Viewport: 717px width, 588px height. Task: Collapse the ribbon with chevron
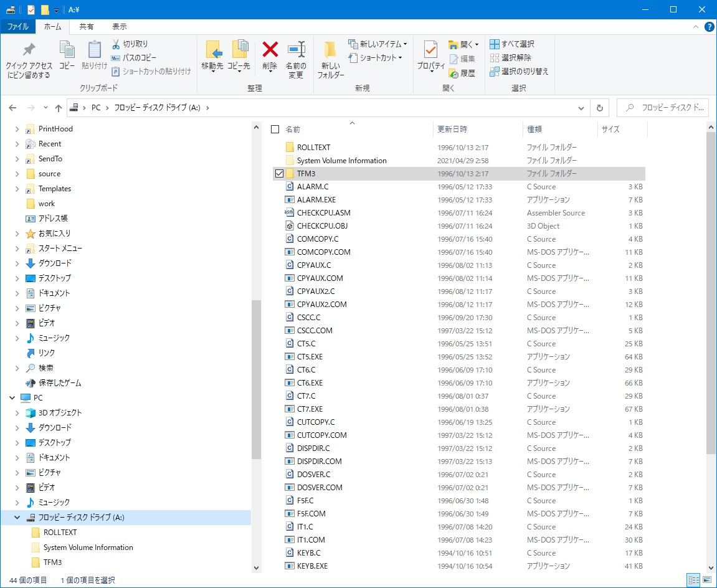[695, 27]
